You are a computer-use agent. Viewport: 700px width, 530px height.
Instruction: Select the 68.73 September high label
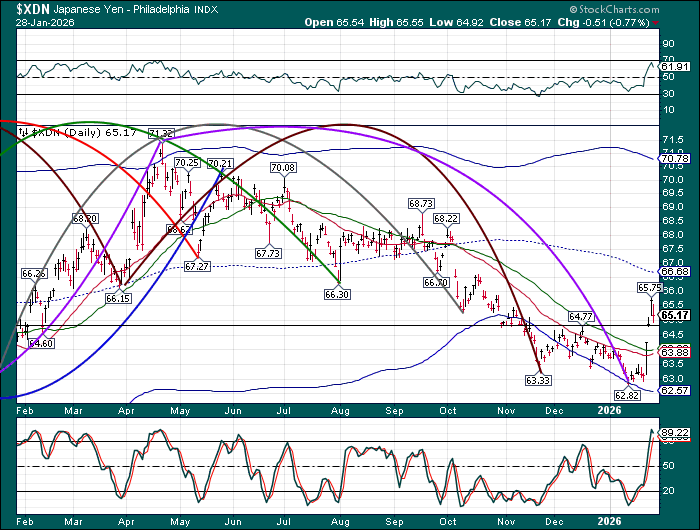coord(421,203)
